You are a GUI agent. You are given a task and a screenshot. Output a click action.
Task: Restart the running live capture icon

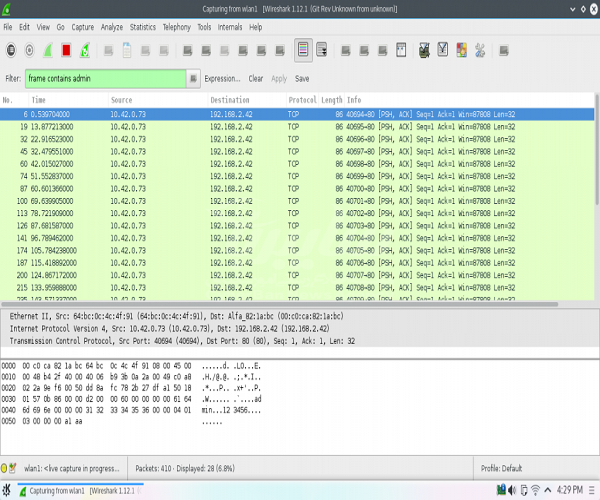pos(85,50)
